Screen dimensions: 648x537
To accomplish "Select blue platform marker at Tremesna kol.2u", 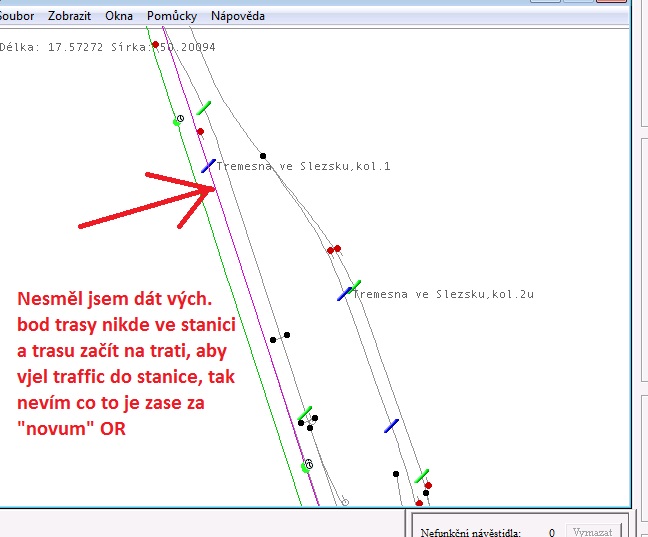I will tap(345, 294).
